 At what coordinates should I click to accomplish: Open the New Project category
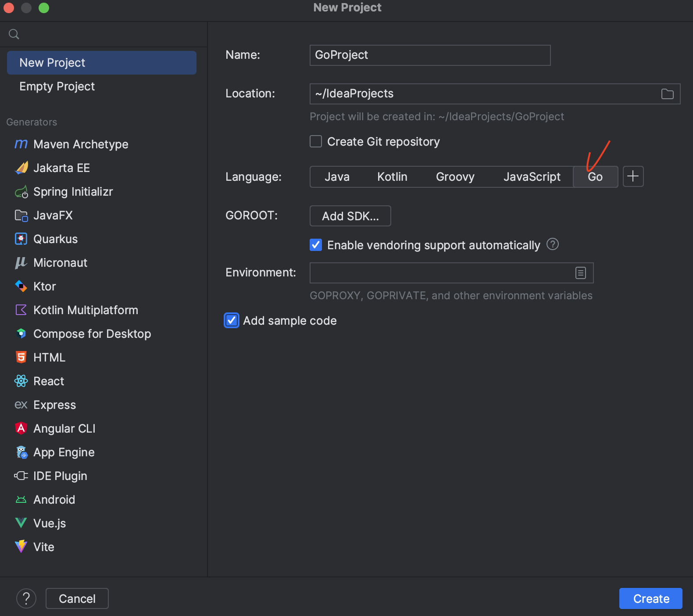tap(101, 63)
